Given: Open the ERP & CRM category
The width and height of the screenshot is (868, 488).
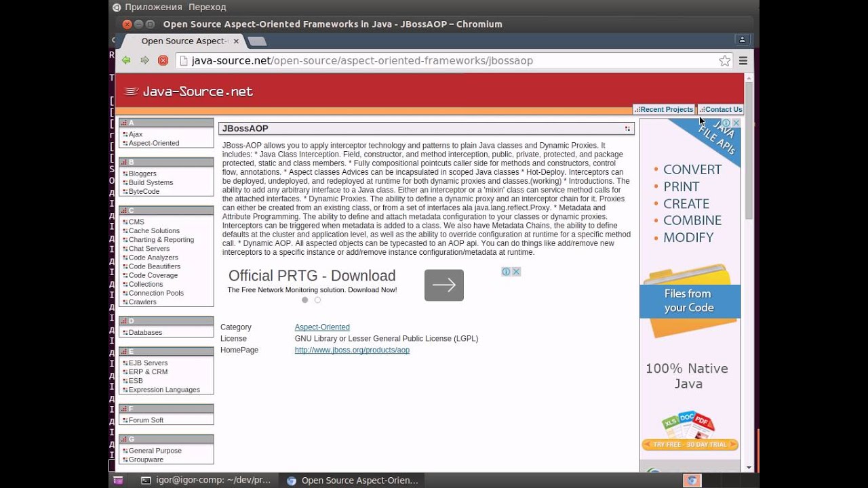Looking at the screenshot, I should click(x=148, y=371).
